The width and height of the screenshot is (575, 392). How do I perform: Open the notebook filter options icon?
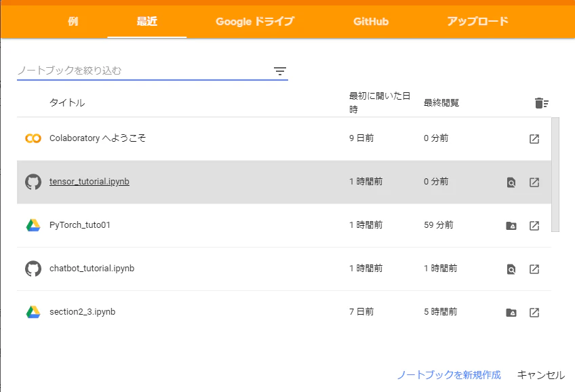[x=280, y=71]
